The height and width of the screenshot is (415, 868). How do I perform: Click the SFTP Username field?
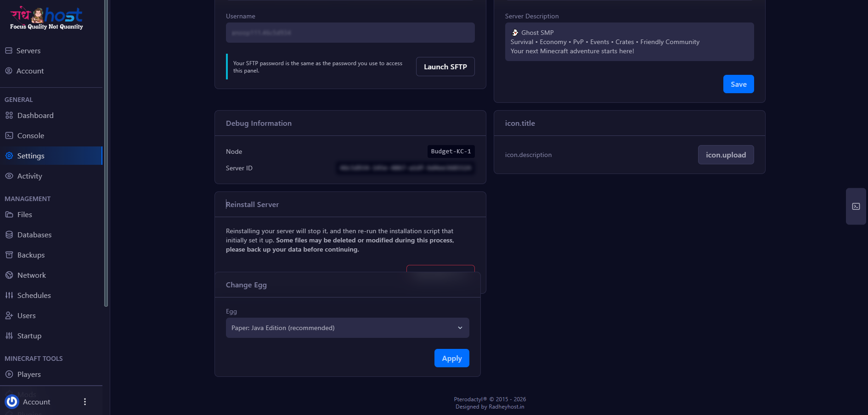point(350,33)
